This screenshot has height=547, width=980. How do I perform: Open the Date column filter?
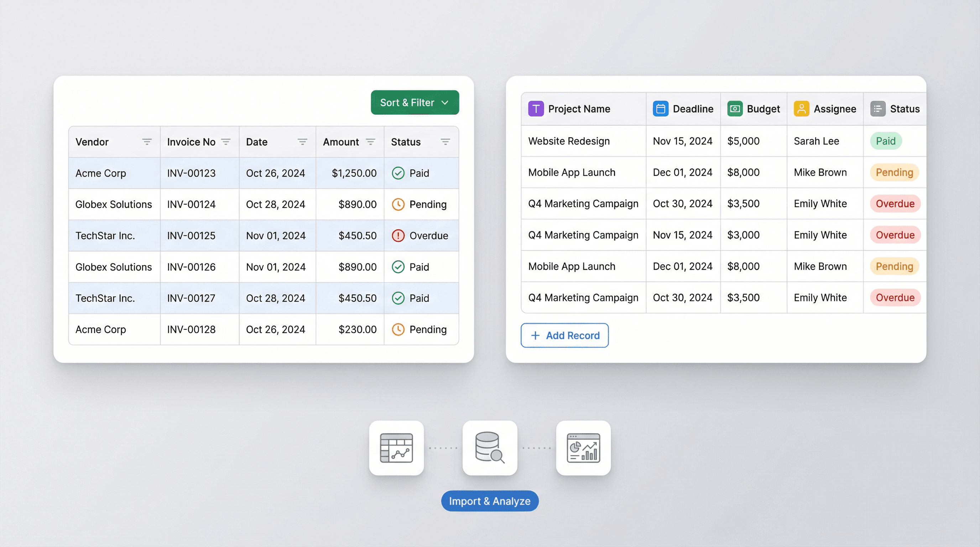[302, 142]
